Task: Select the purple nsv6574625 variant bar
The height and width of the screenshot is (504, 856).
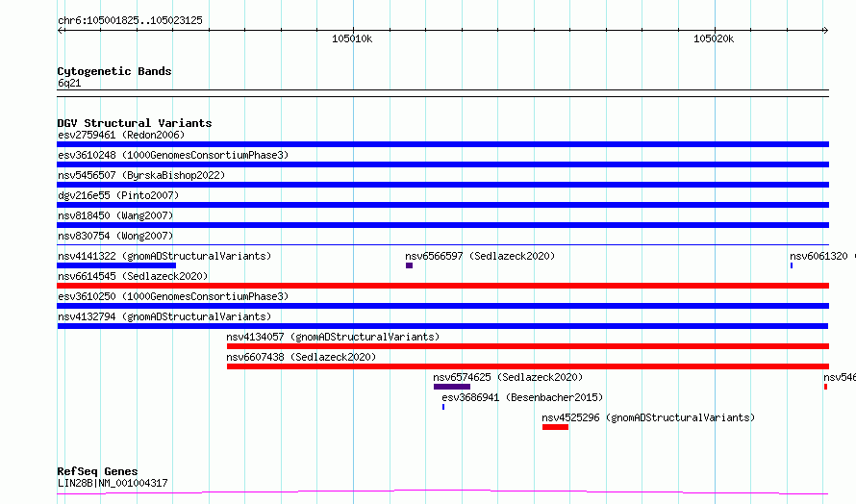Action: click(x=452, y=387)
